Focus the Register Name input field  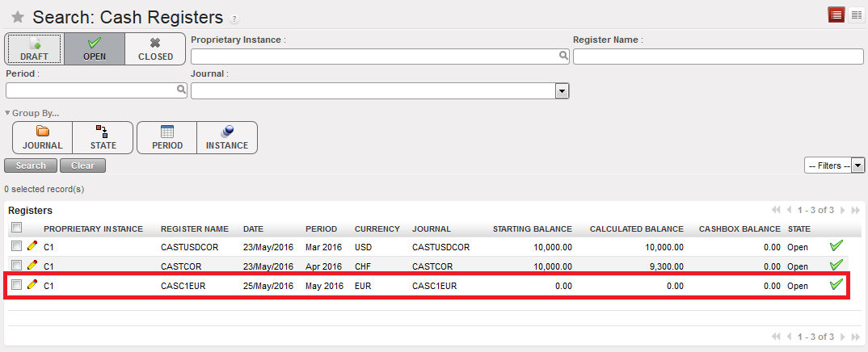[x=718, y=57]
